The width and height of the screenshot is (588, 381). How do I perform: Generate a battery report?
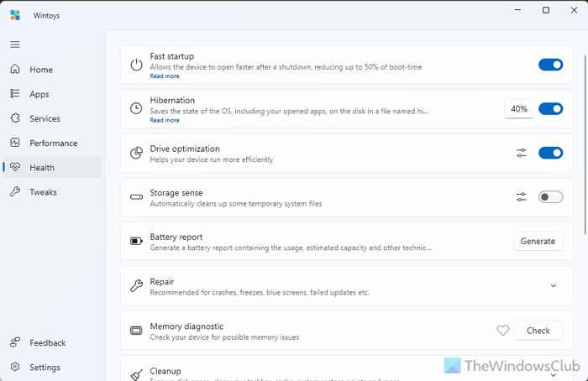click(538, 242)
